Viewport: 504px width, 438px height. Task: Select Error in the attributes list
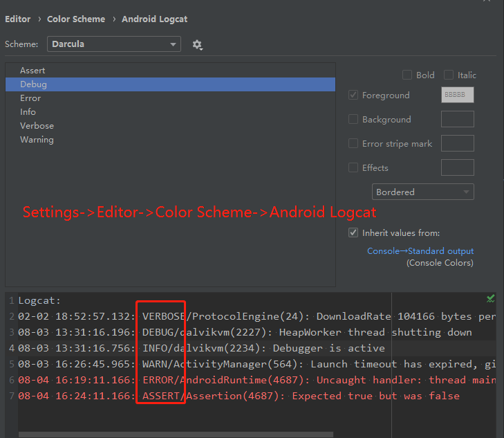(x=30, y=98)
